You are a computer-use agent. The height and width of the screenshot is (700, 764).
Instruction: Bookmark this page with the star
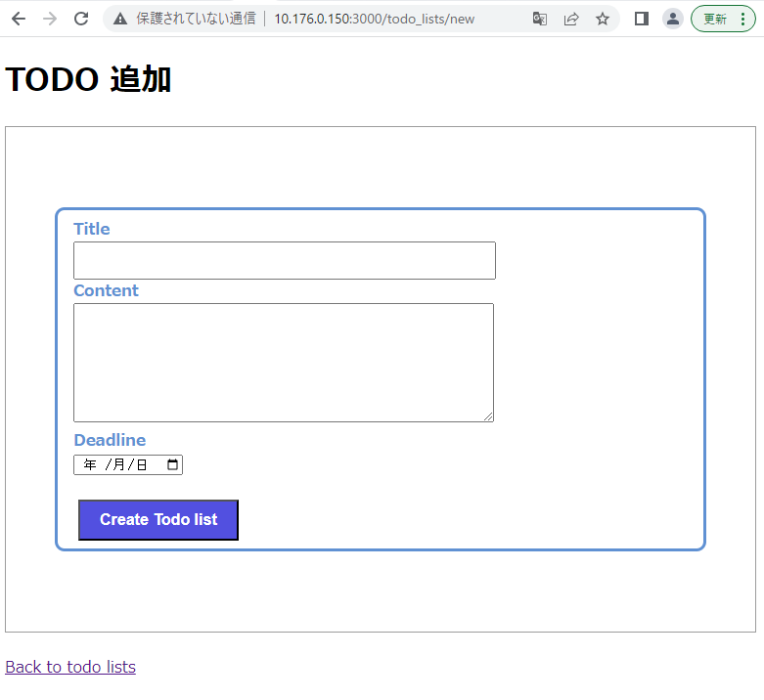603,19
